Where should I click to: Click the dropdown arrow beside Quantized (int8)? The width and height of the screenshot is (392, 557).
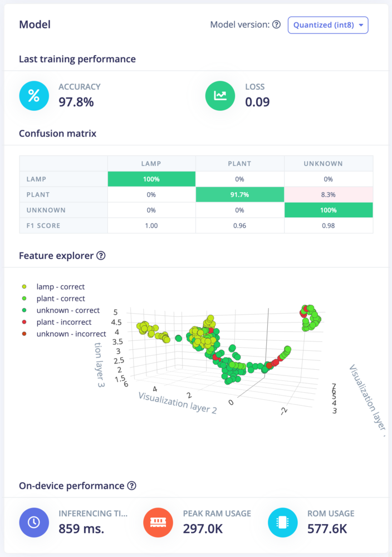[361, 25]
